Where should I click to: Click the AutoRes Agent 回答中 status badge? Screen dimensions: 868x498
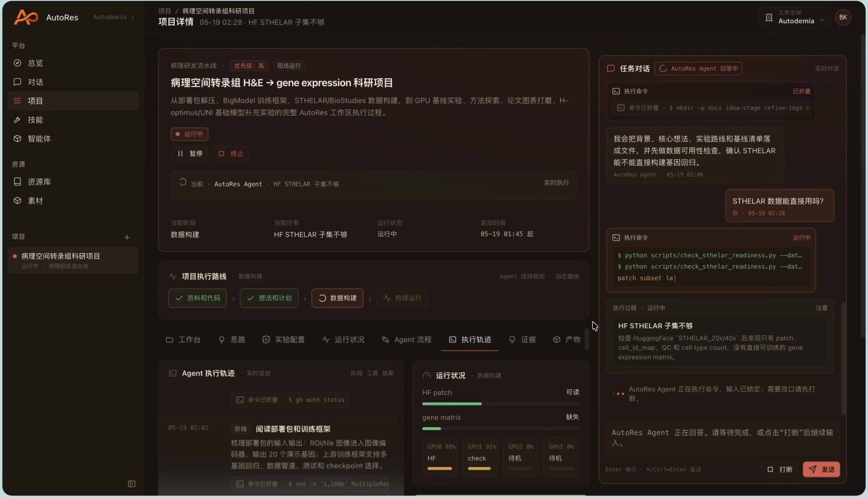[698, 68]
